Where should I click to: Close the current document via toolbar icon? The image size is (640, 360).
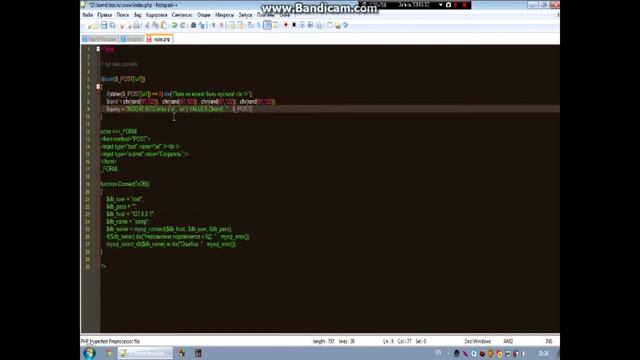pyautogui.click(x=122, y=25)
